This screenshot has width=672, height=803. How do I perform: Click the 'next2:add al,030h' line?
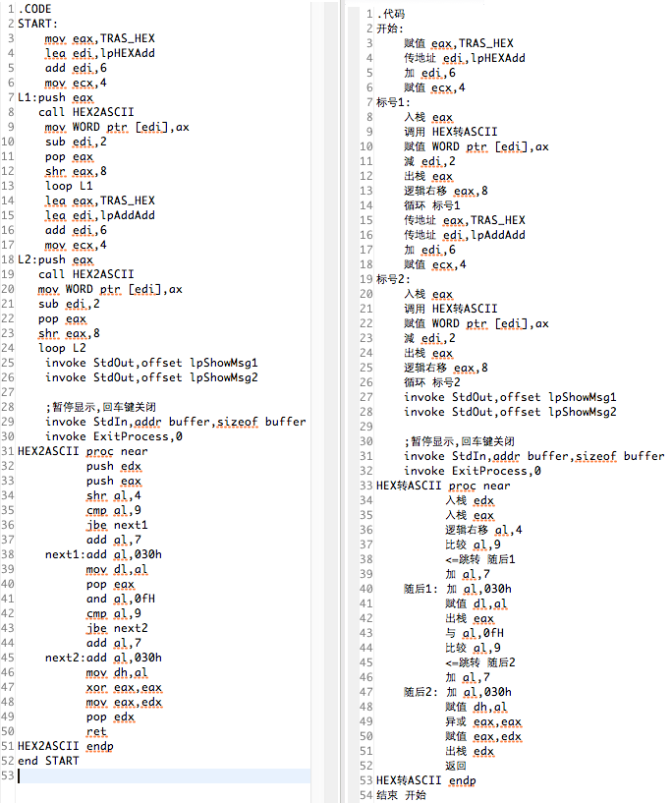coord(103,658)
